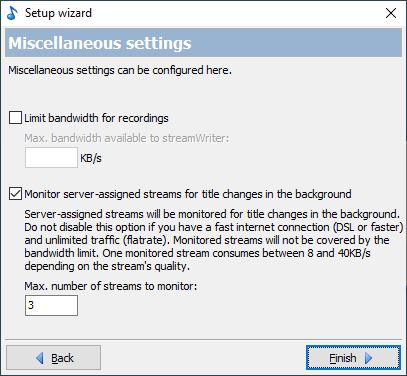Click the server-assigned streams description paragraph
The width and height of the screenshot is (407, 376).
[x=213, y=240]
